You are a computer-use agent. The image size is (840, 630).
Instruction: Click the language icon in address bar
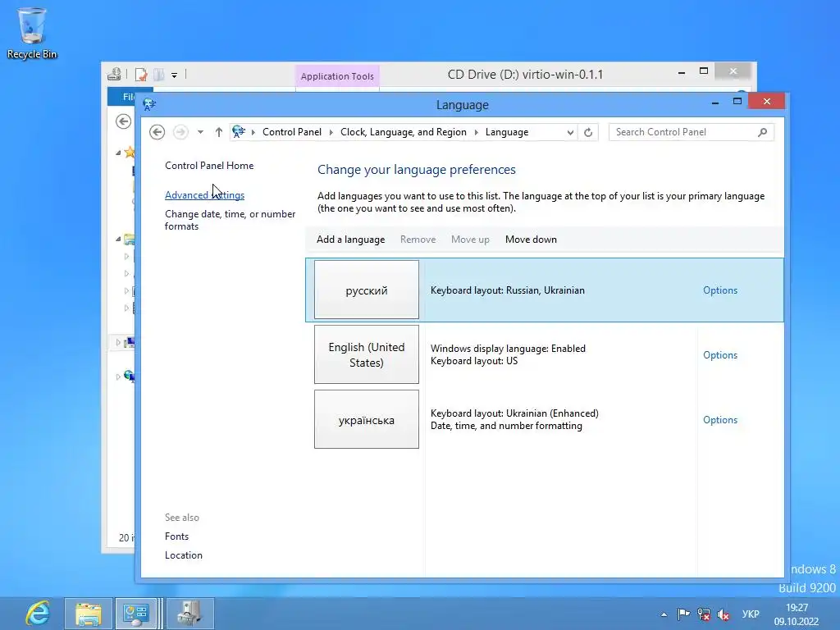pos(239,132)
